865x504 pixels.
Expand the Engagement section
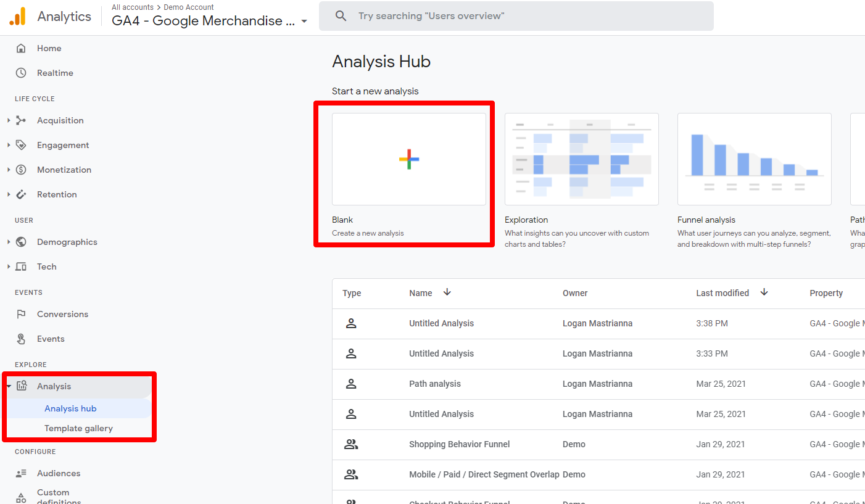coord(9,145)
